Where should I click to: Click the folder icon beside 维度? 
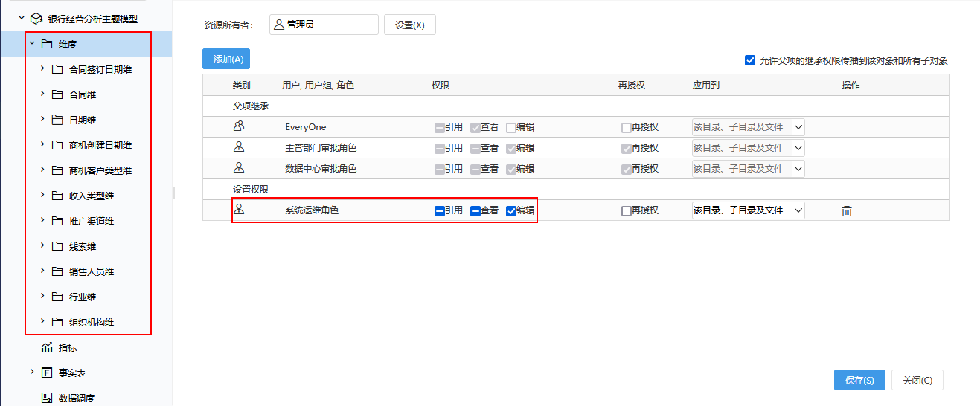tap(46, 44)
